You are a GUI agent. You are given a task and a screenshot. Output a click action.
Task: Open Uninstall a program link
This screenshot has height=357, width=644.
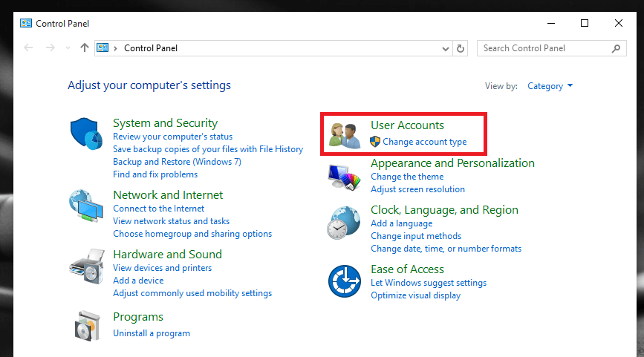152,333
